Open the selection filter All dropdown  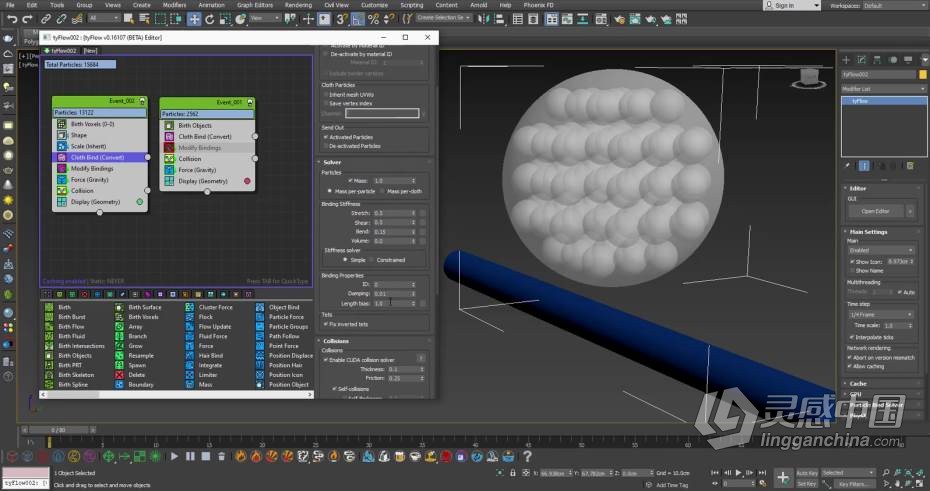coord(104,18)
